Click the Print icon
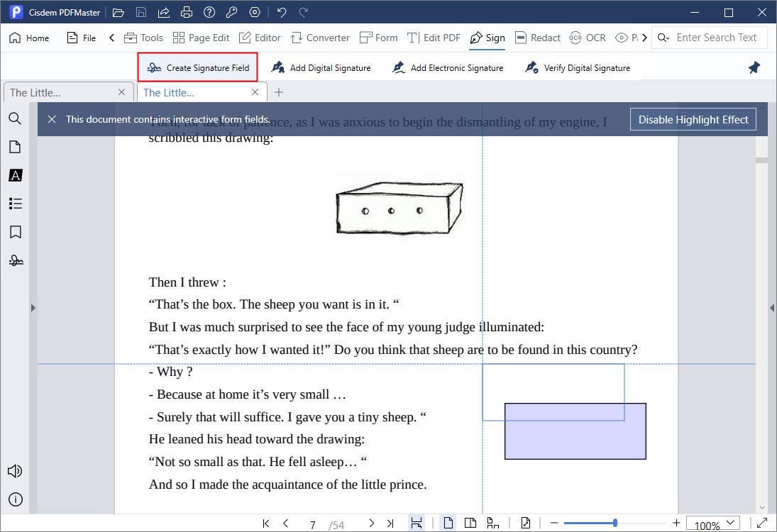 [x=187, y=12]
